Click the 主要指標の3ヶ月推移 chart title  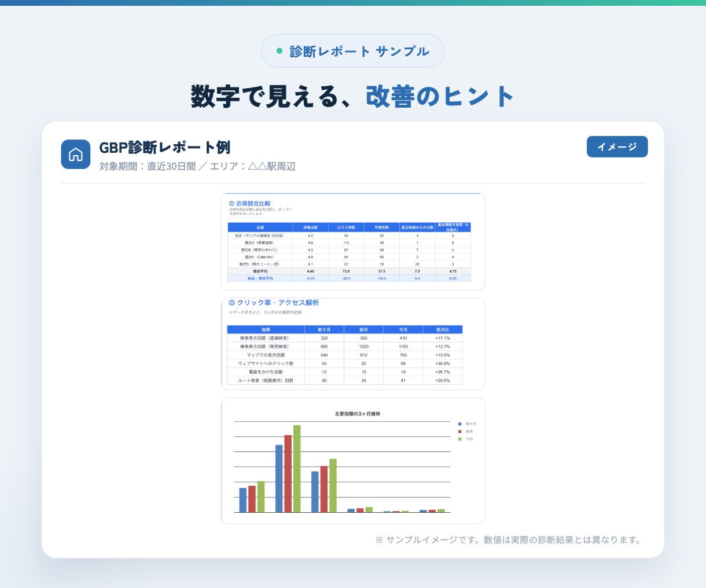[x=357, y=414]
